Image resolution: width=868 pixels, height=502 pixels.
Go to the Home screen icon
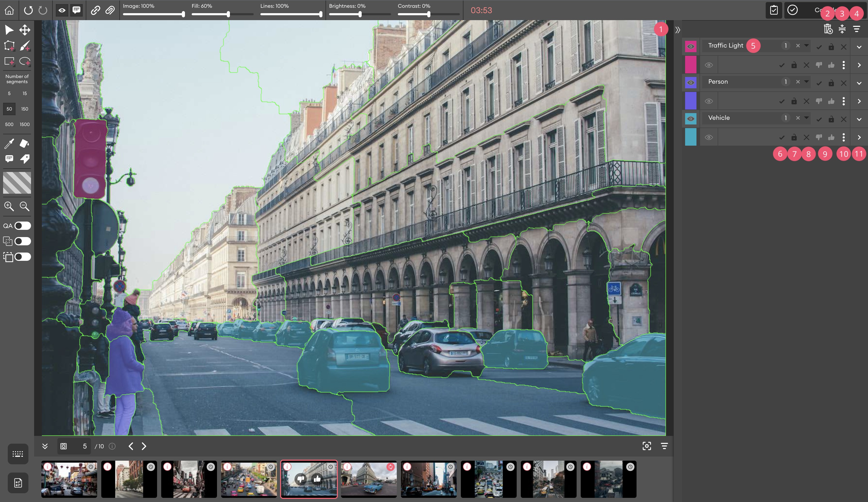pyautogui.click(x=9, y=10)
